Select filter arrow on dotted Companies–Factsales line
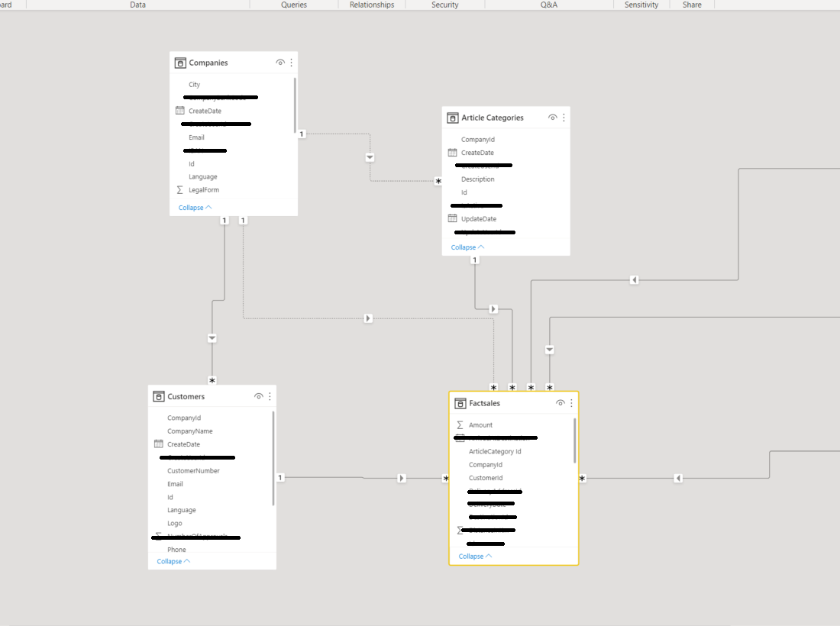 pos(368,318)
